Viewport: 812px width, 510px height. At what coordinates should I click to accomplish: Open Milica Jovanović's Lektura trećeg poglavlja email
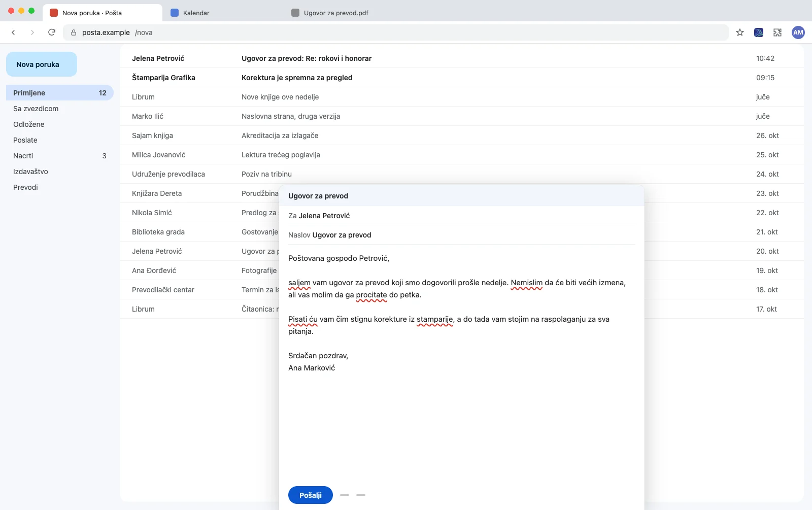coord(462,155)
